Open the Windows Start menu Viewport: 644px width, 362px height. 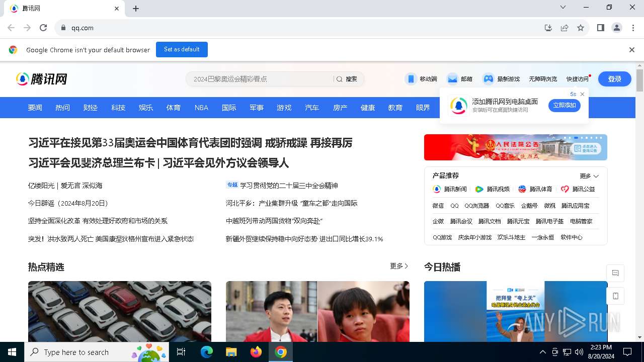(x=12, y=352)
